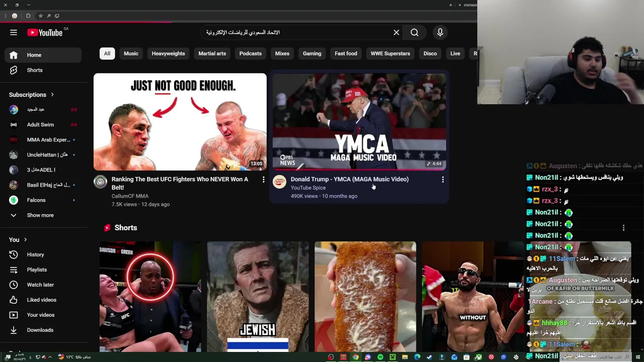Start voice search with microphone icon
The width and height of the screenshot is (644, 362).
click(x=440, y=33)
